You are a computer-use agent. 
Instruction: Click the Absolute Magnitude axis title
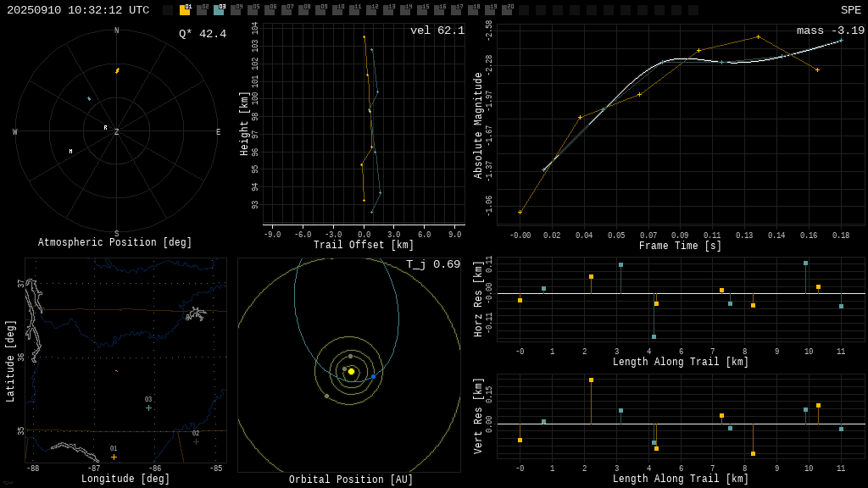click(x=478, y=125)
